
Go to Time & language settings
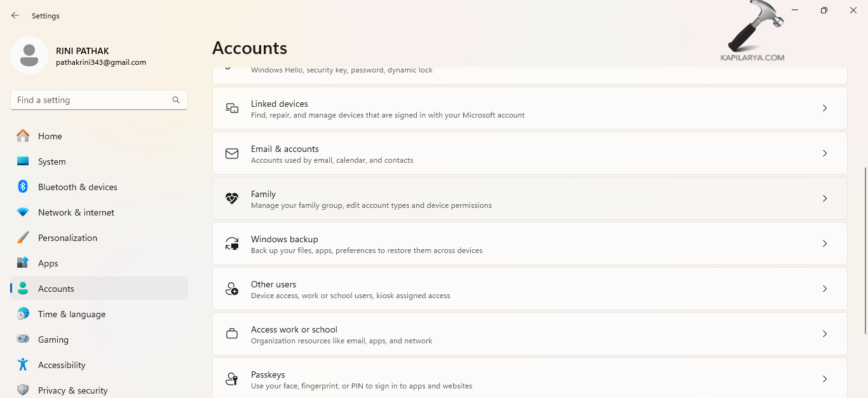[x=72, y=314]
